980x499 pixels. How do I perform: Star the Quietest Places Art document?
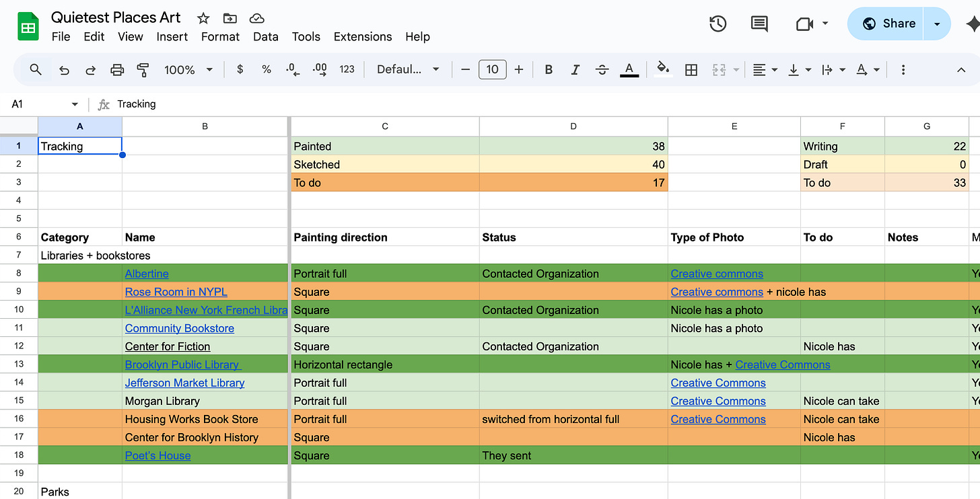[203, 18]
